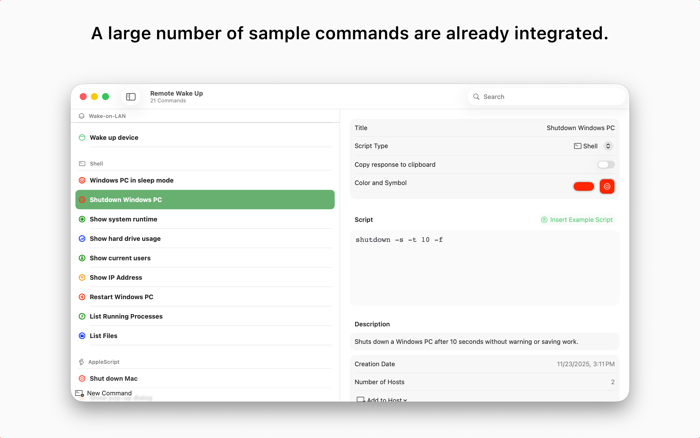The image size is (700, 438).
Task: Select List Running Processes command
Action: (x=205, y=316)
